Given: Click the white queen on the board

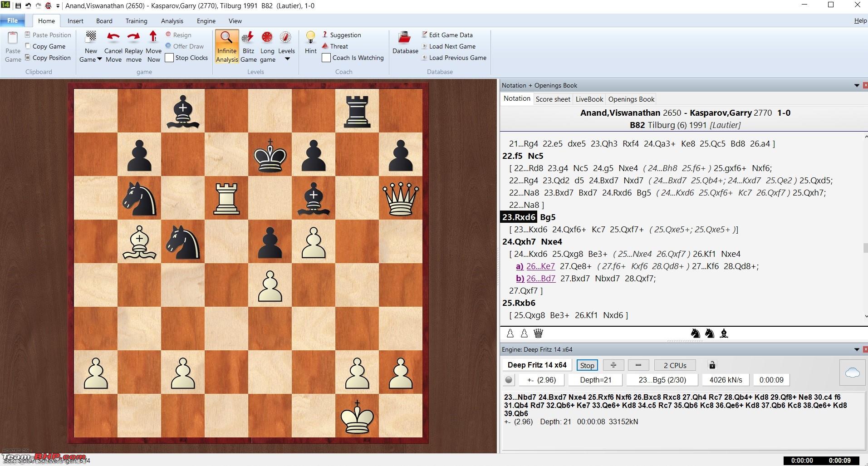Looking at the screenshot, I should pyautogui.click(x=401, y=198).
